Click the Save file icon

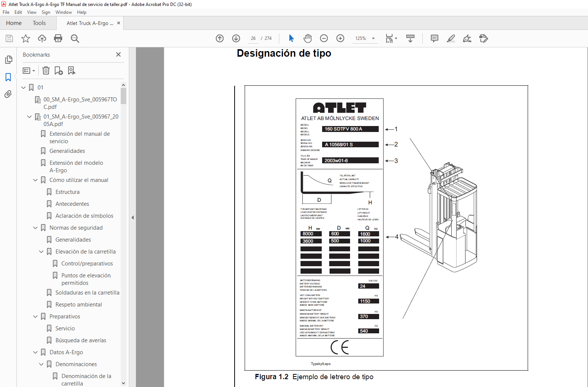click(x=9, y=38)
